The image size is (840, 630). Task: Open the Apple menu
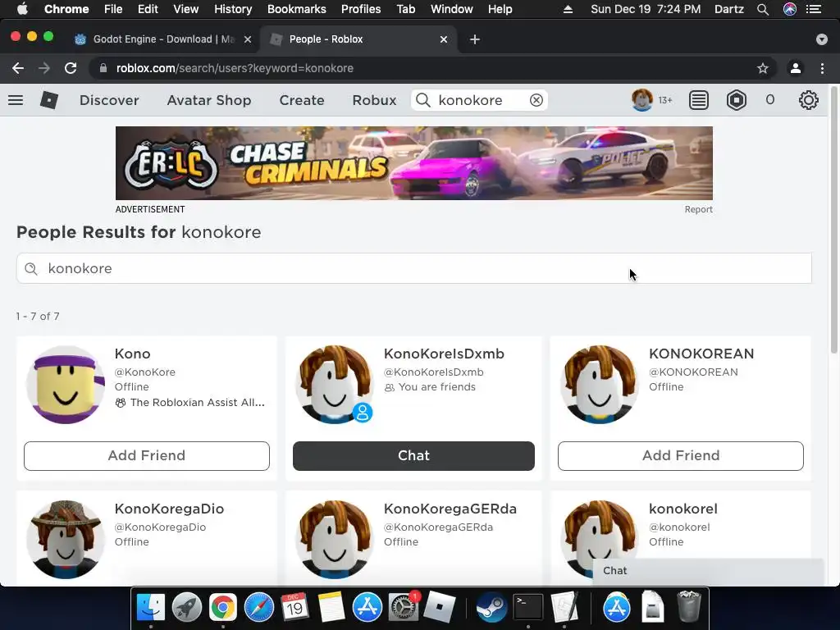[x=22, y=9]
